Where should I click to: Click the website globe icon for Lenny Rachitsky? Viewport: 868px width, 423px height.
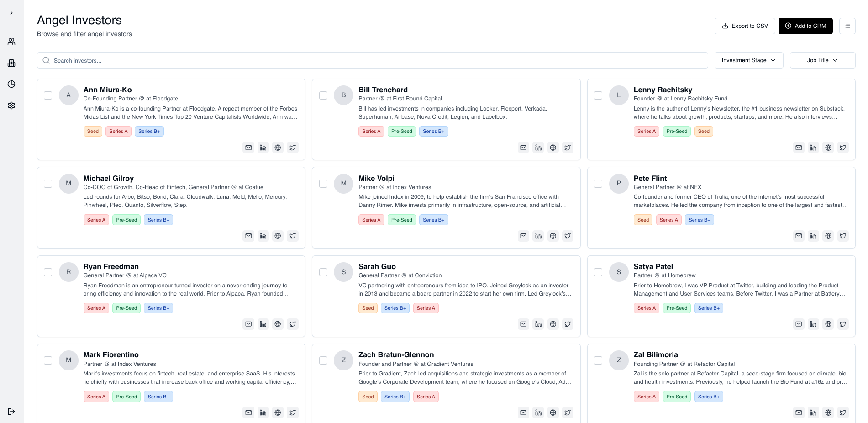point(828,148)
